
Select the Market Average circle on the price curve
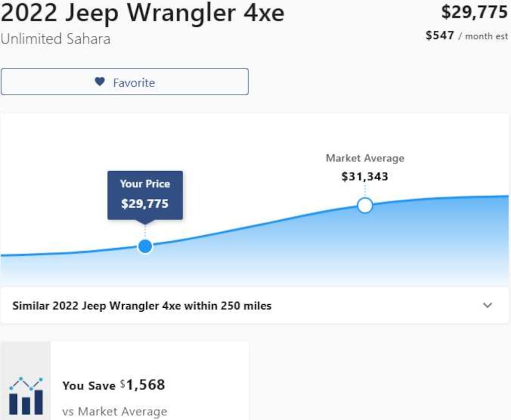[365, 205]
